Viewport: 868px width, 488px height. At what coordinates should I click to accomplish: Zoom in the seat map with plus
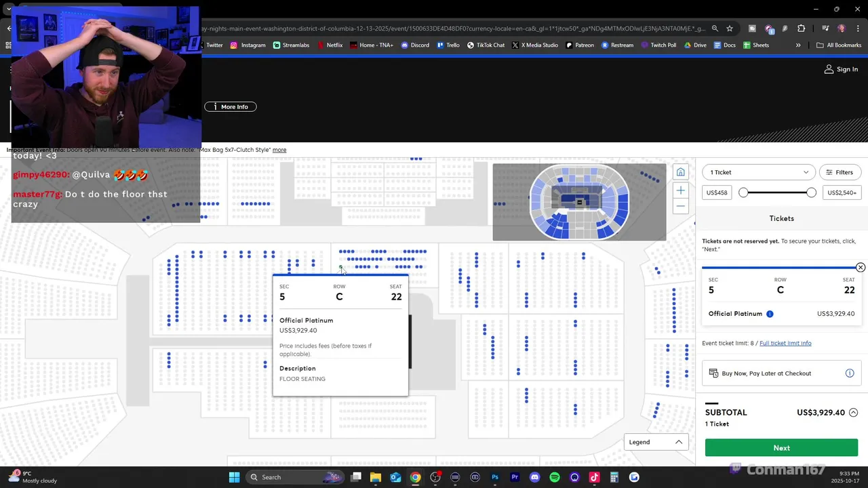680,190
